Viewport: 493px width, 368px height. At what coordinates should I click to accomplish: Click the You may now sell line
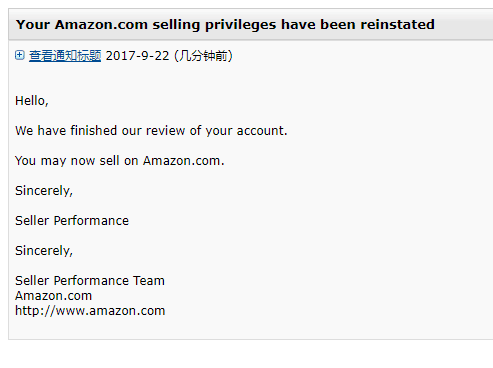[120, 161]
